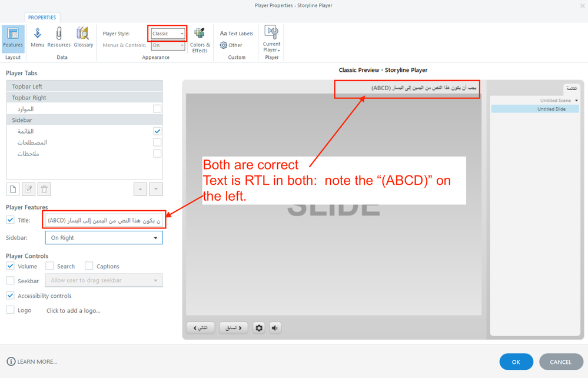This screenshot has width=588, height=378.
Task: Select Untitled Slide in preview menu
Action: click(x=535, y=109)
